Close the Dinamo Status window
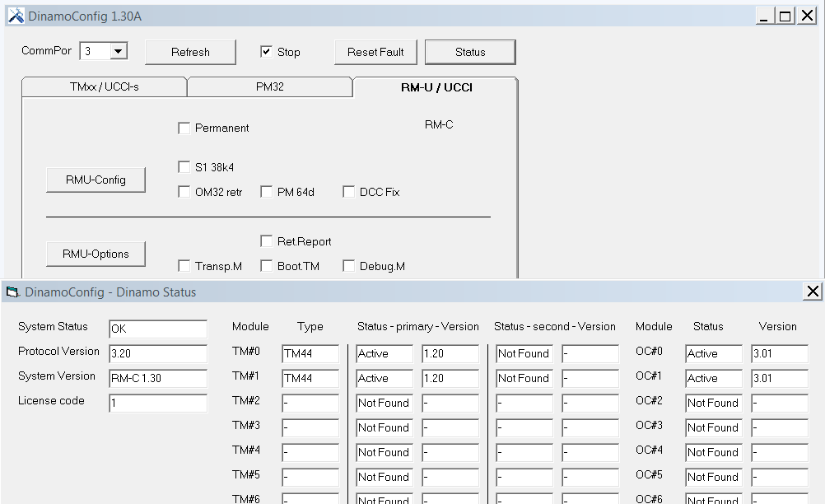Viewport: 825px width, 504px height. [813, 292]
